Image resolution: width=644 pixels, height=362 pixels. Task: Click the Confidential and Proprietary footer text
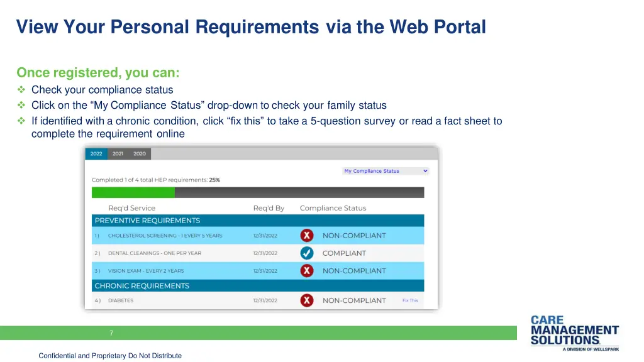tap(110, 356)
